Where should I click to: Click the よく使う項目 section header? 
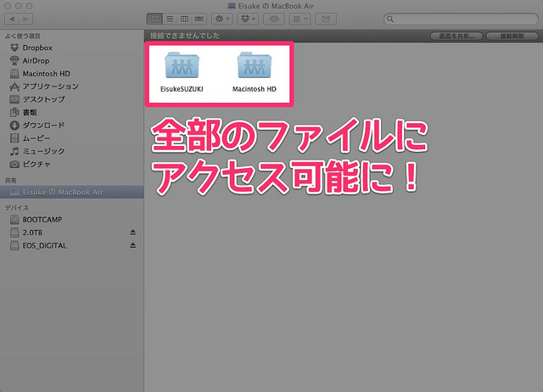pos(23,36)
